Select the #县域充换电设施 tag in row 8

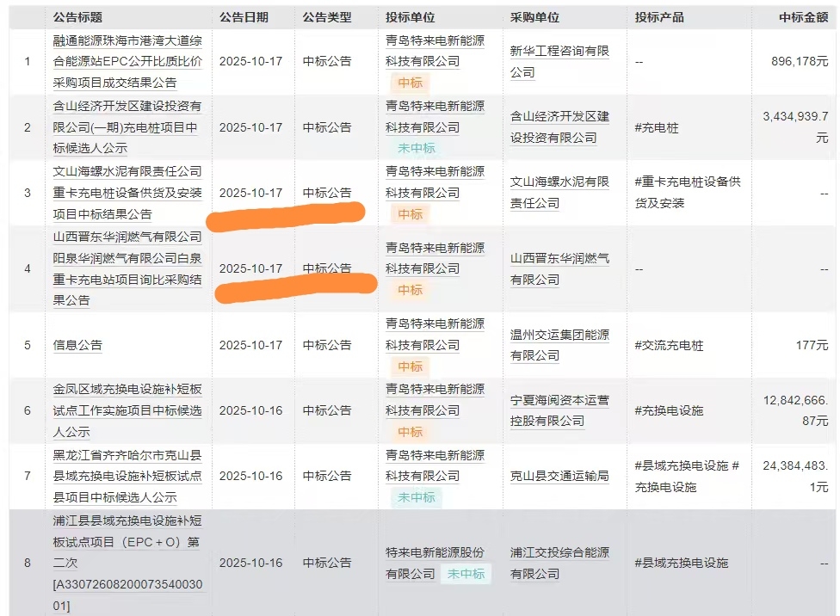tap(682, 563)
